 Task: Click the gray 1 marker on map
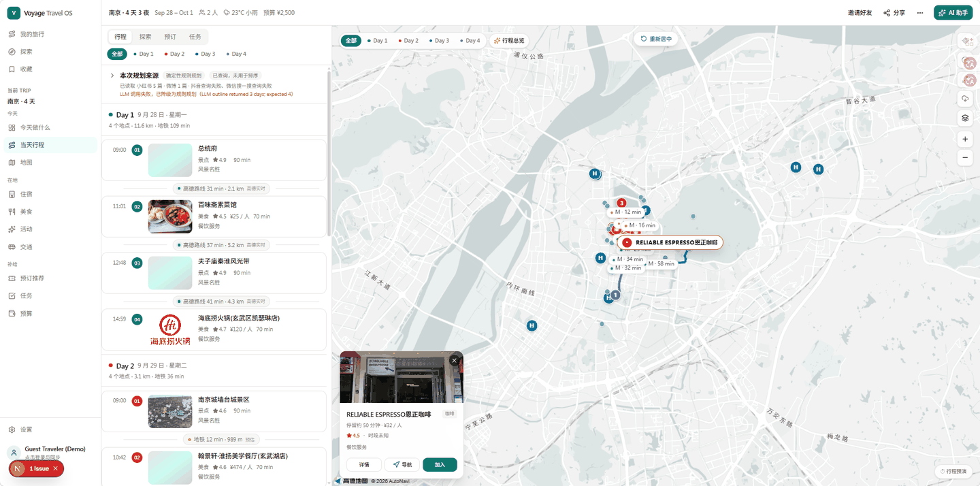tap(615, 295)
